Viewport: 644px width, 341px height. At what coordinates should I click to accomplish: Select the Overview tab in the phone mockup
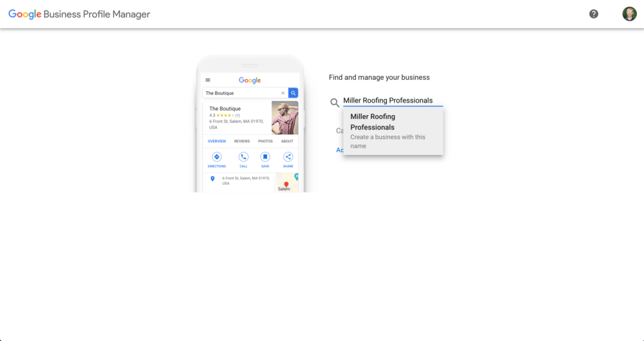217,142
